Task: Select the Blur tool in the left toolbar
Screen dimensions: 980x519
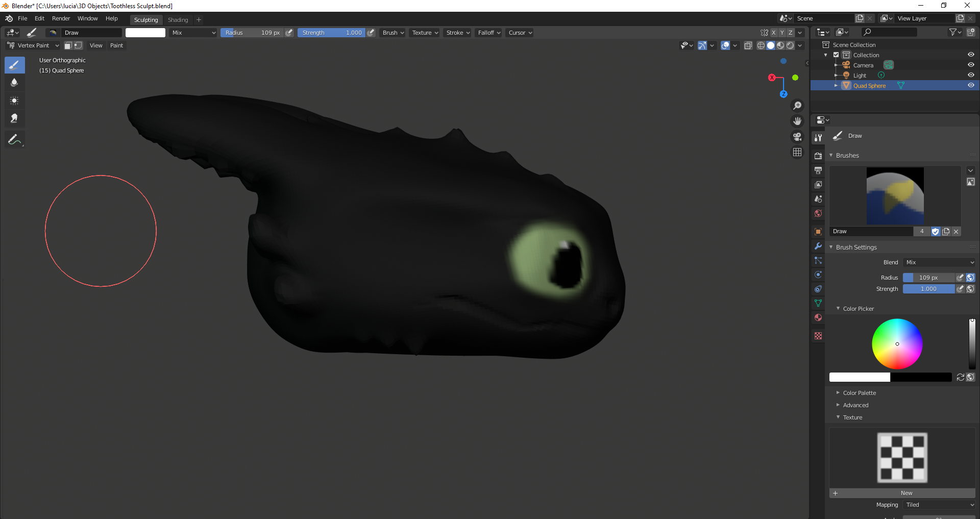Action: [14, 83]
